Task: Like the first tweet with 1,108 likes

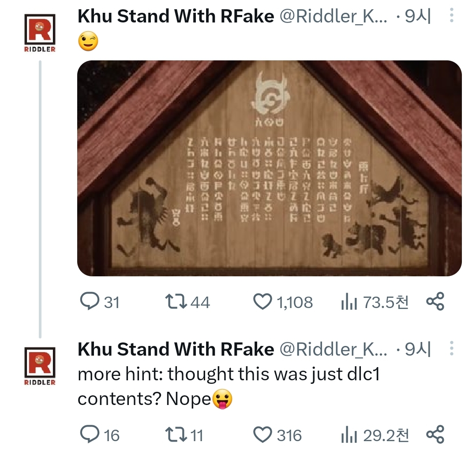Action: (283, 301)
